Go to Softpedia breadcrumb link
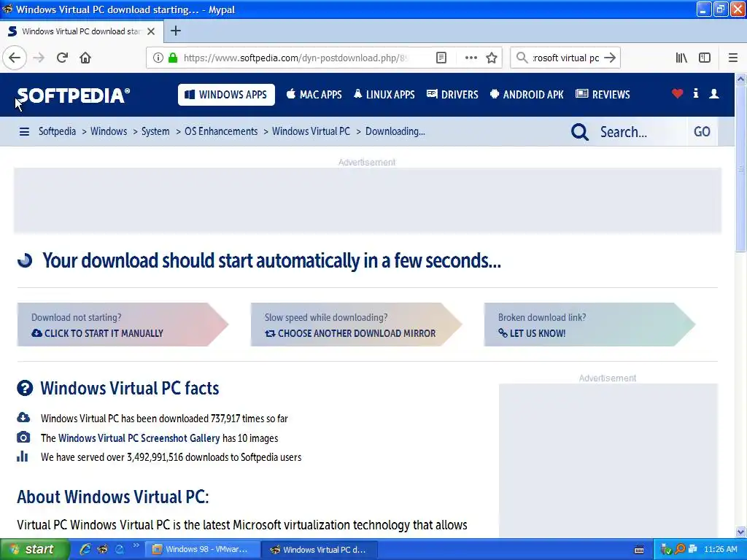This screenshot has width=747, height=560. tap(57, 131)
